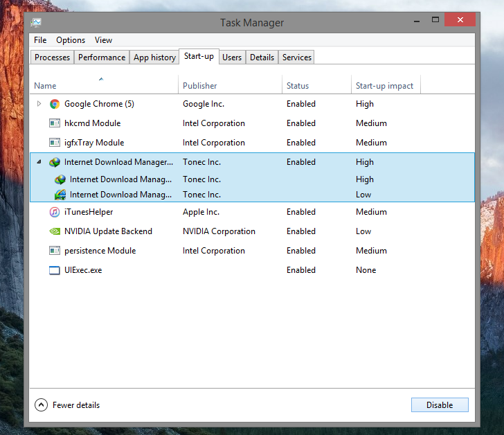
Task: Click the Enabled status for iTunesHelper
Action: (301, 212)
